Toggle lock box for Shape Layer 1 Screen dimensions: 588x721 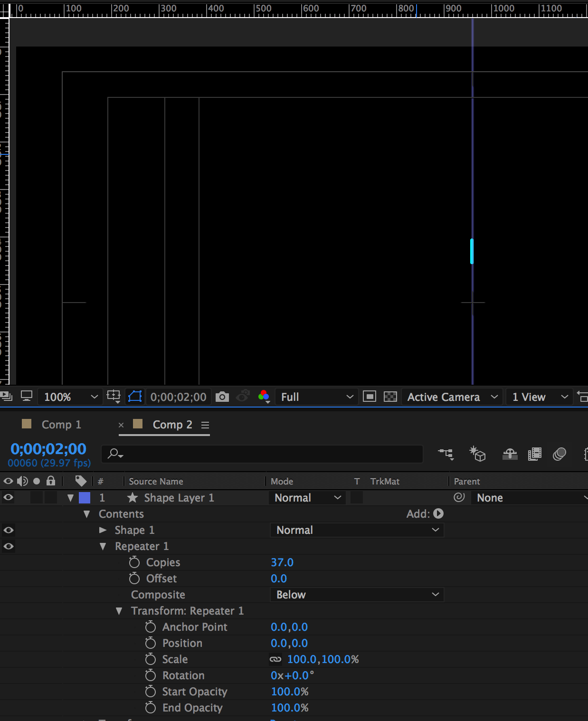click(51, 497)
